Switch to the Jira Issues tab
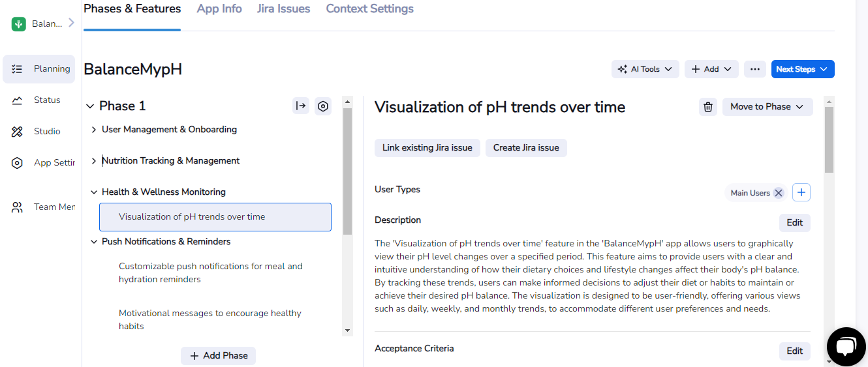Screen dimensions: 868x367 pyautogui.click(x=284, y=9)
